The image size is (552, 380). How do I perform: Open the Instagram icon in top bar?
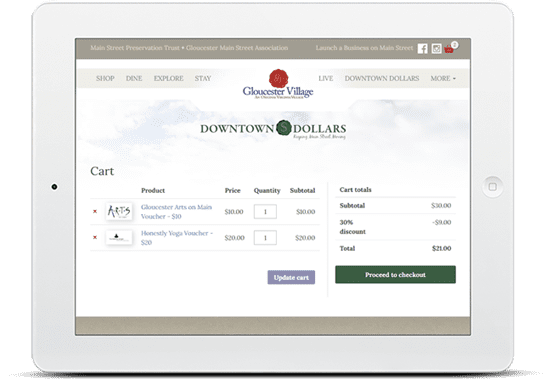(436, 49)
